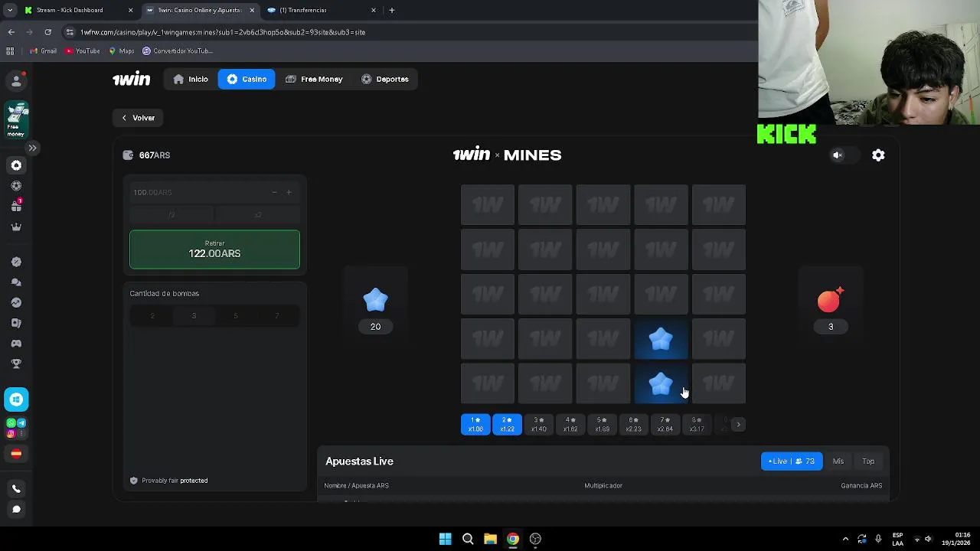Switch to the Live 73 bets tab
980x551 pixels.
tap(791, 461)
